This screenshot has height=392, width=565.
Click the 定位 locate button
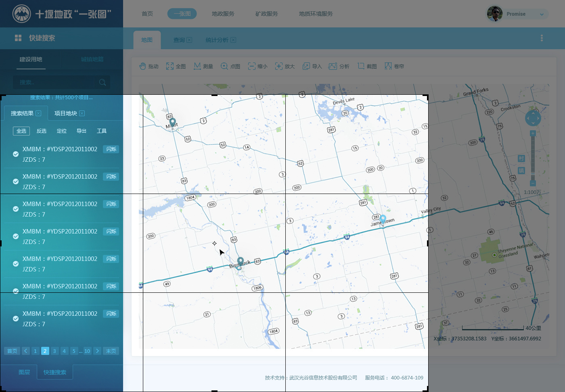coord(62,131)
